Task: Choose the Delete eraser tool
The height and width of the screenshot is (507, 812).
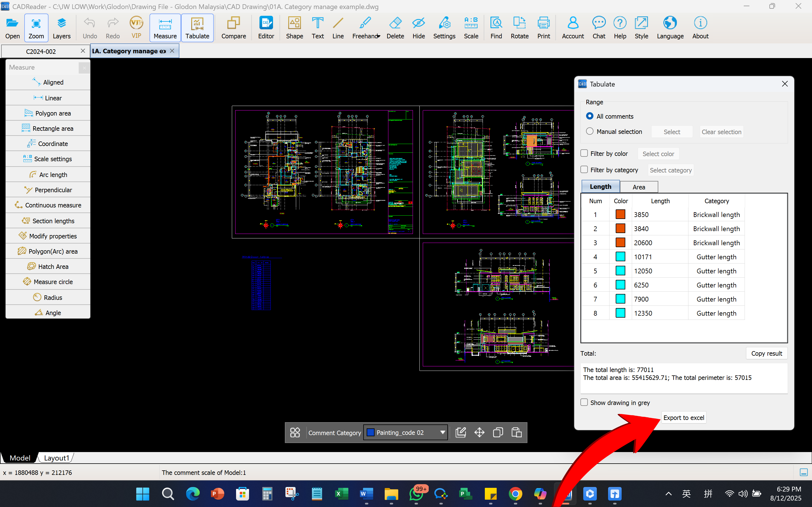Action: click(395, 28)
